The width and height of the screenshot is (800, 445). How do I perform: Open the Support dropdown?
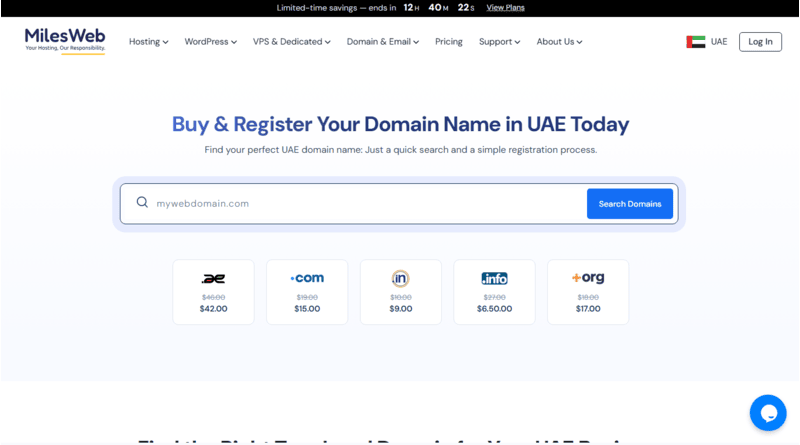pos(499,42)
